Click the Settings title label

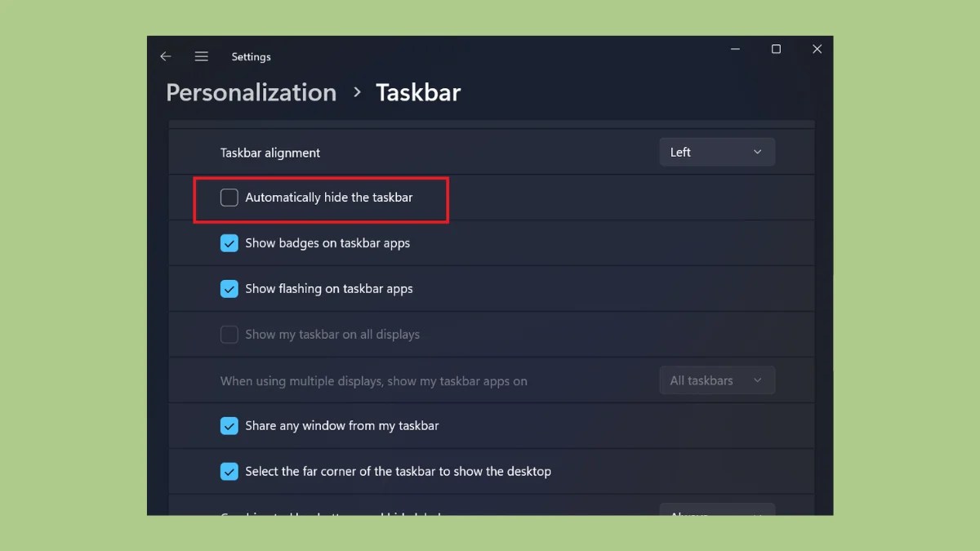coord(251,56)
